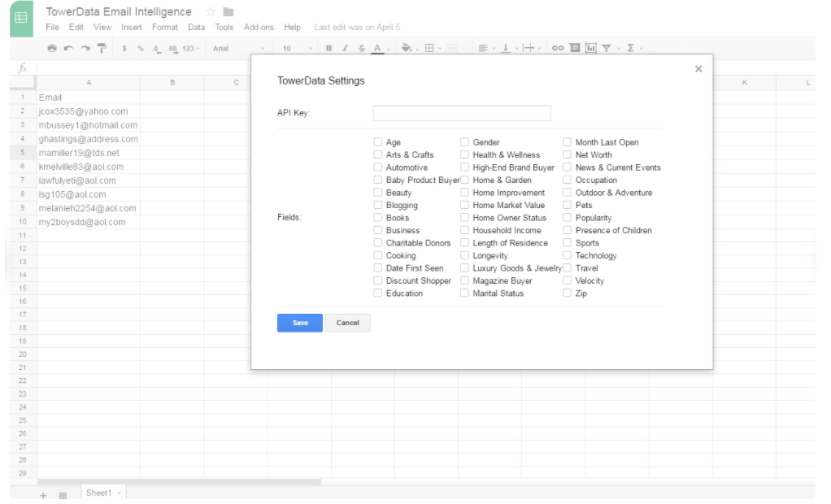Image resolution: width=831 pixels, height=504 pixels.
Task: Click the Undo icon
Action: (69, 48)
